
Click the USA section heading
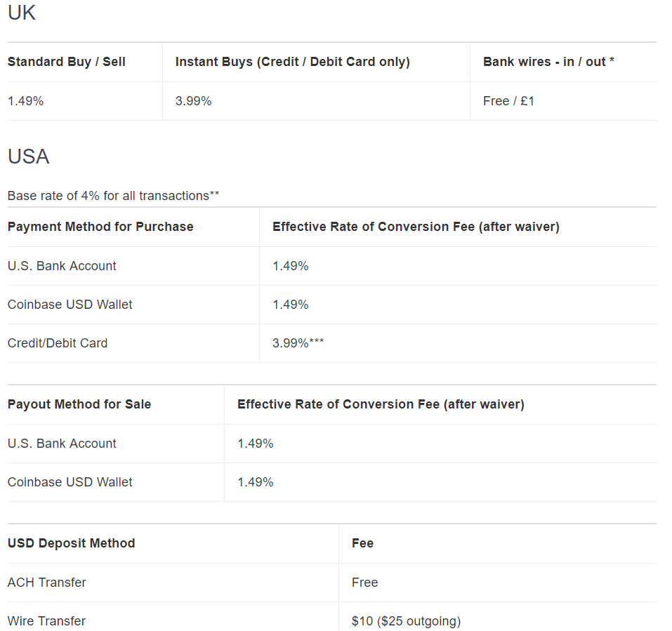click(x=29, y=157)
